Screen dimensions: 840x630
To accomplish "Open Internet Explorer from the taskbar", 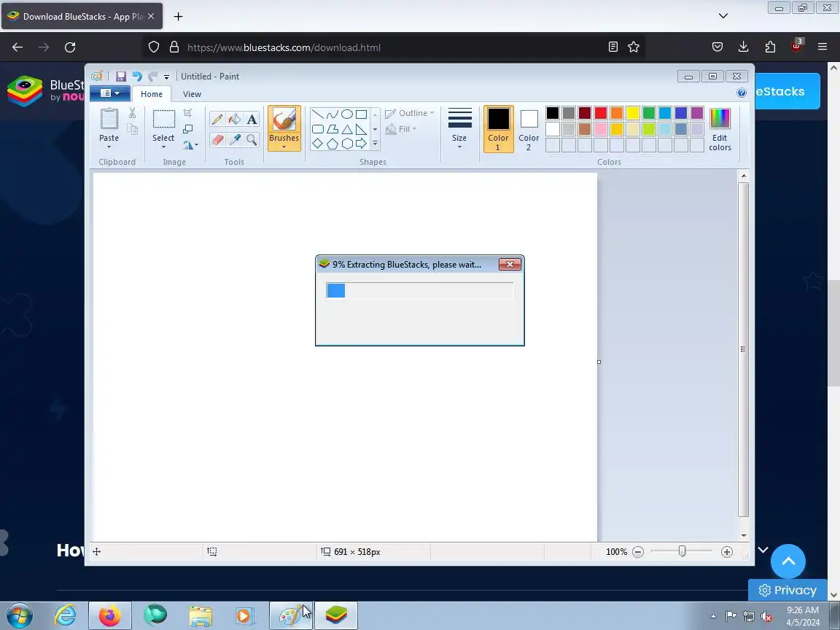I will (x=65, y=615).
